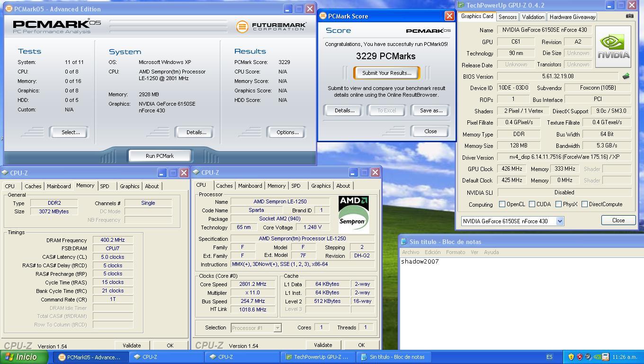The width and height of the screenshot is (644, 364).
Task: Click the NVIDIA tray icon
Action: pos(597,357)
